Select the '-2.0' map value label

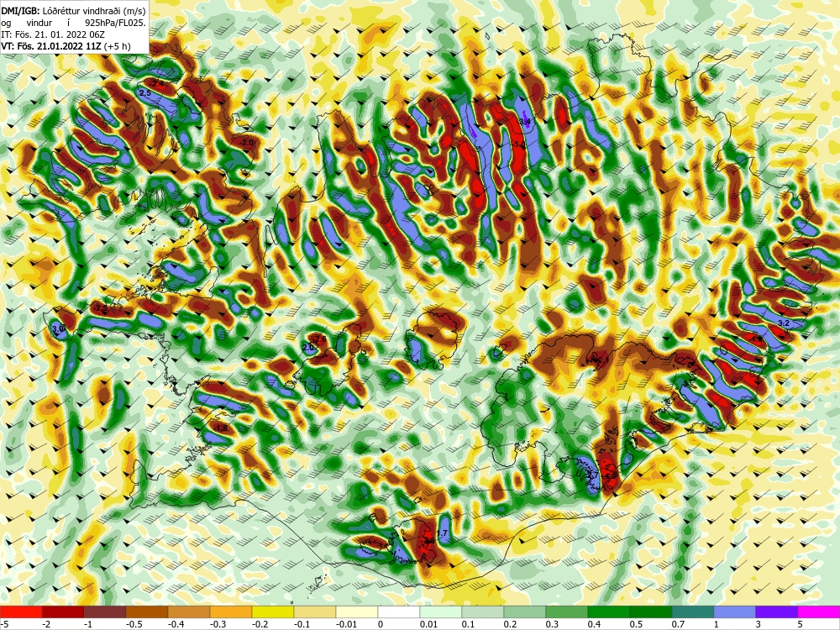(x=246, y=143)
